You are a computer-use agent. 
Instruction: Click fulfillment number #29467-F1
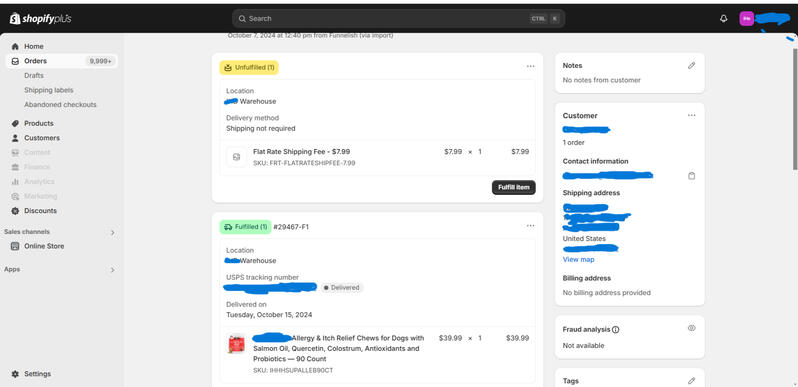[x=291, y=227]
